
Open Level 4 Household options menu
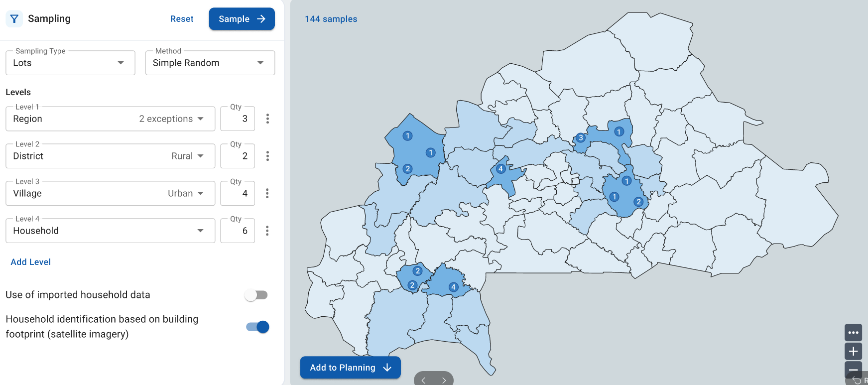(267, 231)
